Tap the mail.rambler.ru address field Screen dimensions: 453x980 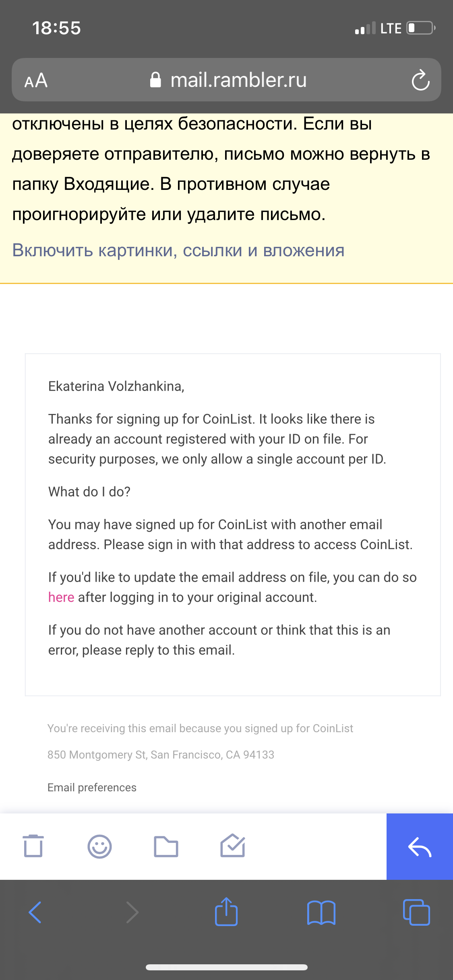226,80
